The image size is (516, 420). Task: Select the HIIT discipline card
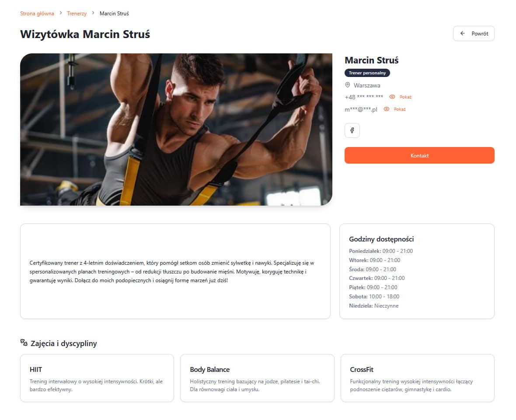pos(97,378)
